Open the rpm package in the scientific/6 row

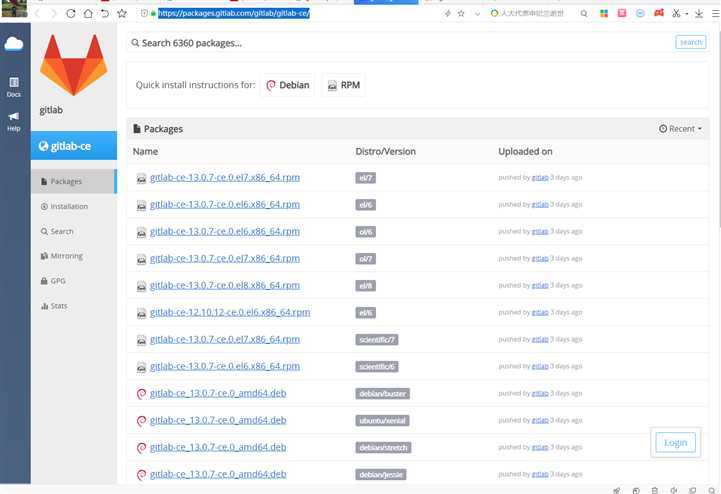point(224,366)
